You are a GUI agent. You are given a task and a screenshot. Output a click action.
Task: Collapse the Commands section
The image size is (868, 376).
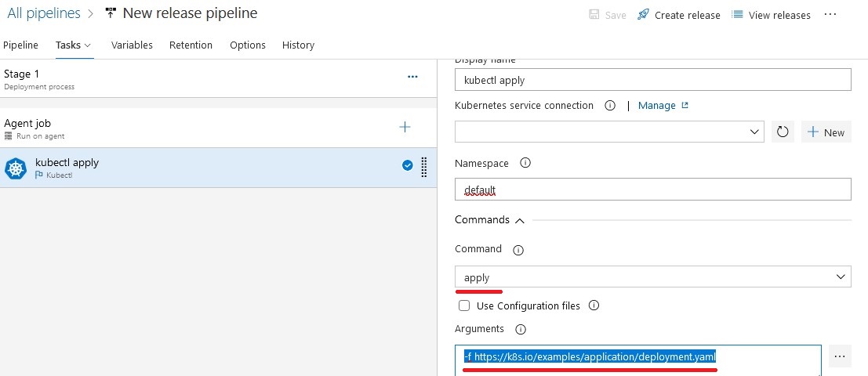519,221
